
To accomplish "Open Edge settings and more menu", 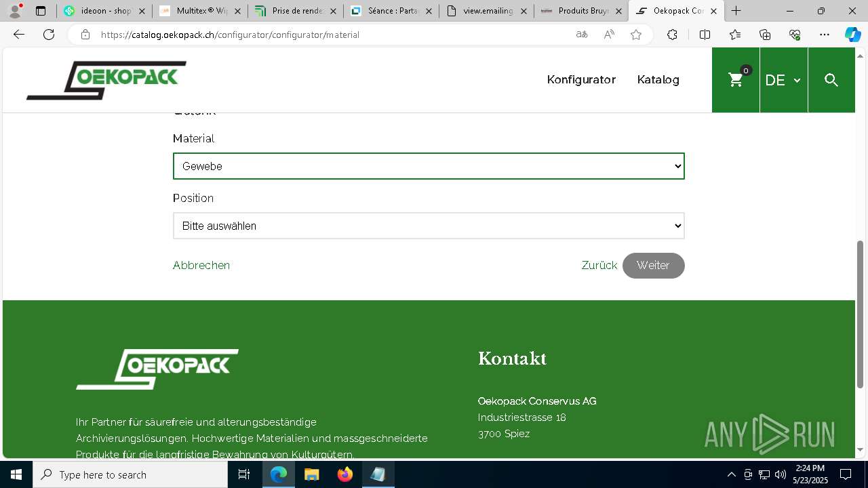I will coord(825,35).
